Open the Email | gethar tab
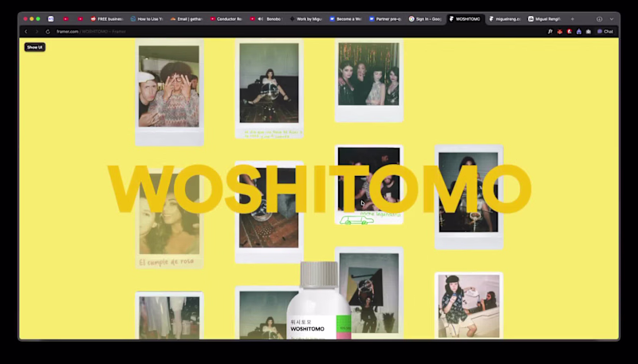Viewport: 638px width, 364px height. tap(187, 18)
